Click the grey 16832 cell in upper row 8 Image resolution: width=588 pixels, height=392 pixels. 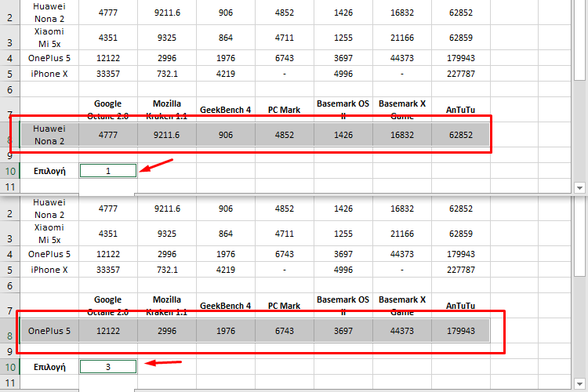402,135
